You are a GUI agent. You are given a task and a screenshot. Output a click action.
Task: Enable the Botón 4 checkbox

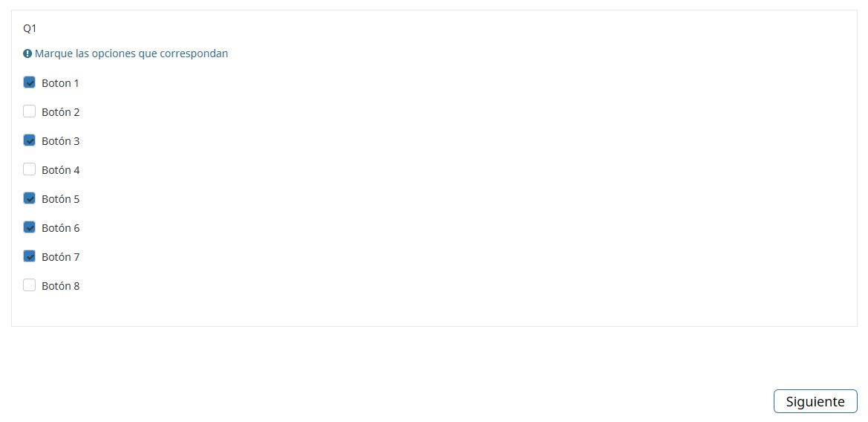[x=30, y=169]
